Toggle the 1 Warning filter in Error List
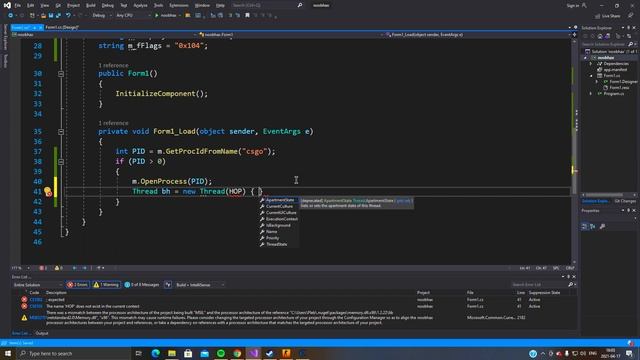 coord(106,284)
